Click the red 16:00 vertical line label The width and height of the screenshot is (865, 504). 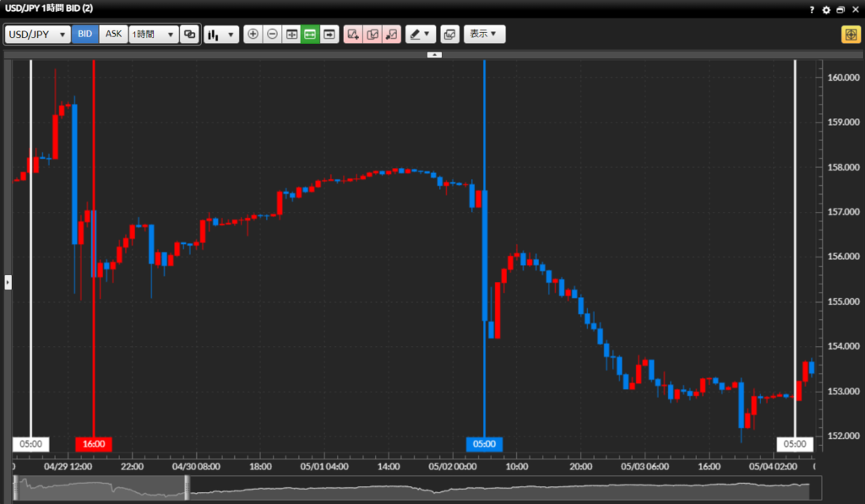coord(93,443)
